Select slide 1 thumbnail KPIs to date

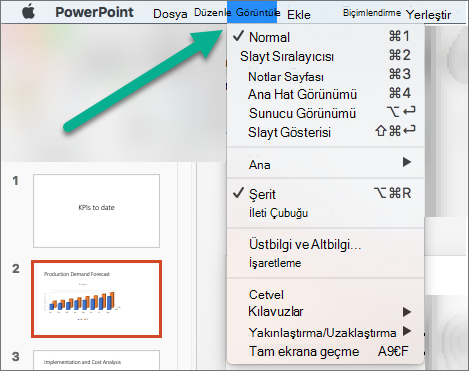[x=96, y=211]
